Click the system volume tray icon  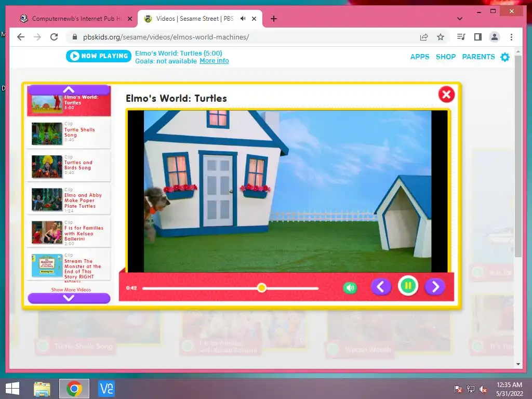point(483,389)
